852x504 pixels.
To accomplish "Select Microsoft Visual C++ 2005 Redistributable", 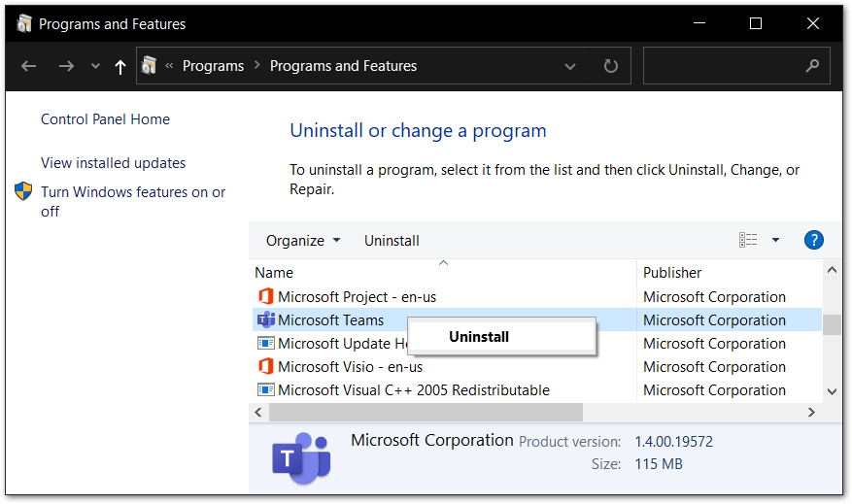I will click(x=537, y=390).
